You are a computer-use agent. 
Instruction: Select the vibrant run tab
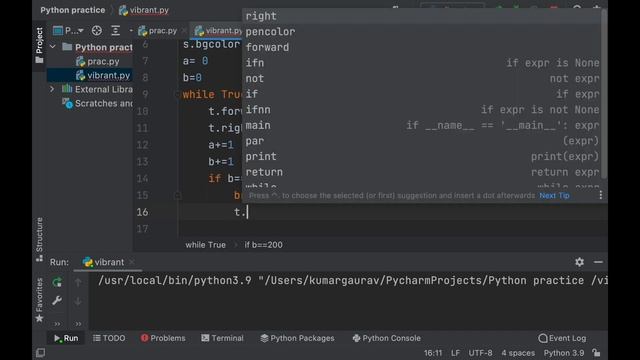104,262
